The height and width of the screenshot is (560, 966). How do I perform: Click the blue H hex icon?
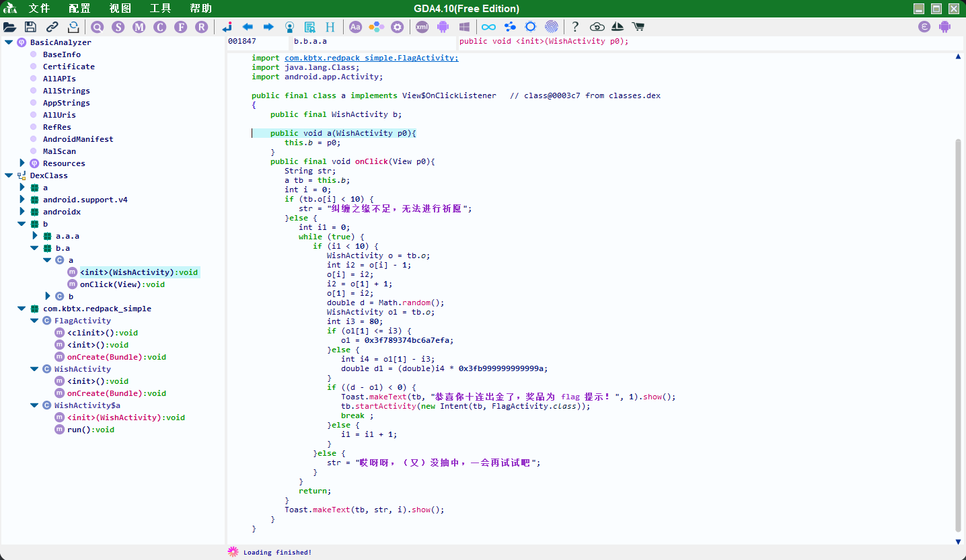pos(330,27)
